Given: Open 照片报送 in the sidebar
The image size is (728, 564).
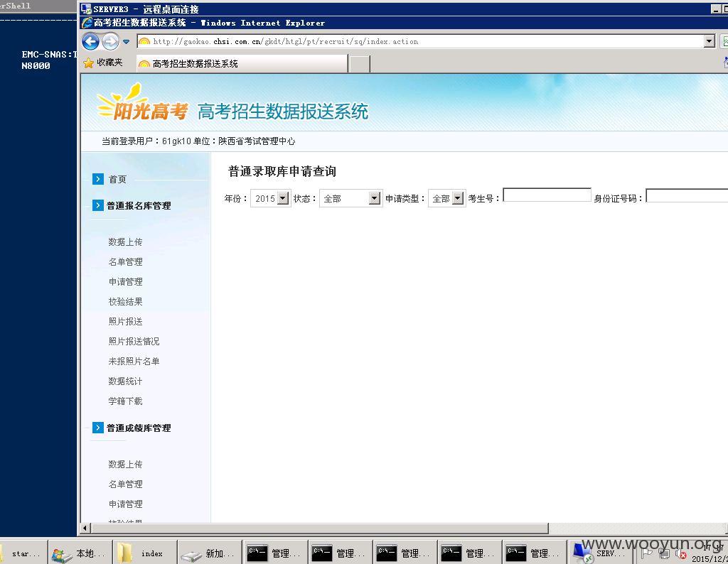Looking at the screenshot, I should pos(125,321).
